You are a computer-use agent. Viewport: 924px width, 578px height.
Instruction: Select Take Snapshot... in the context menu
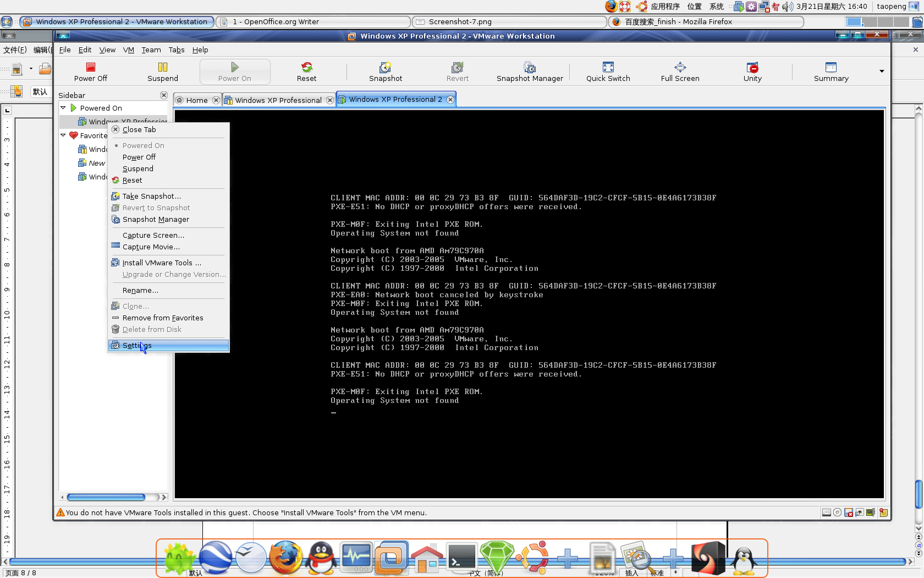[x=168, y=196]
